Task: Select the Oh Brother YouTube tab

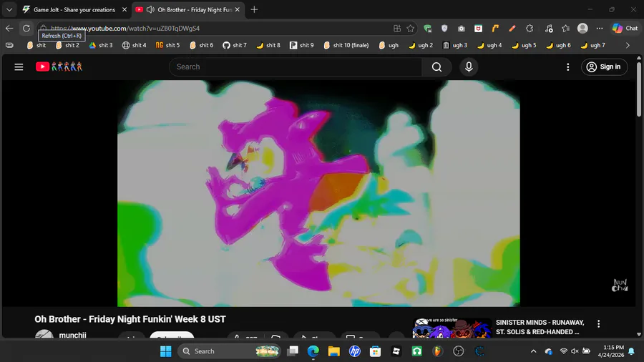Action: coord(189,9)
